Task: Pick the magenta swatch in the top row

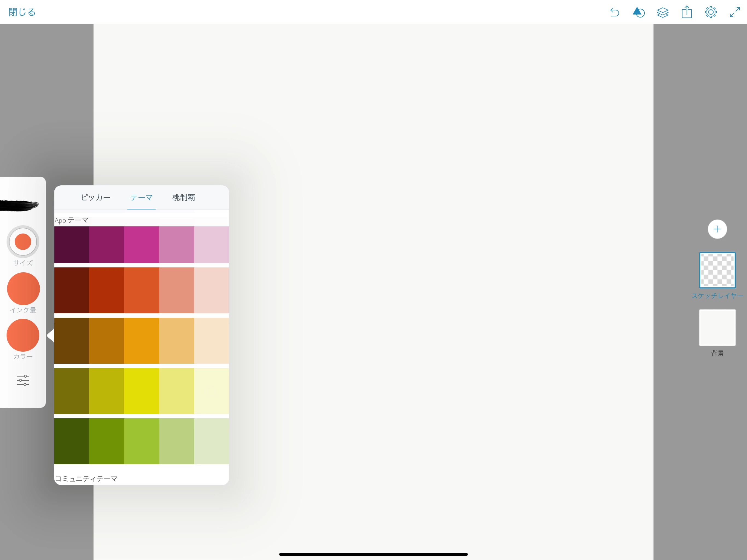Action: coord(141,244)
